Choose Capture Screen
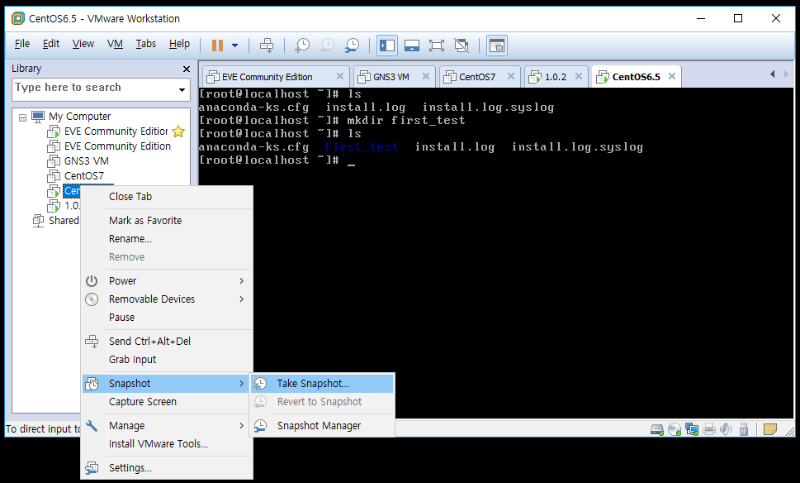The width and height of the screenshot is (800, 483). 167,402
